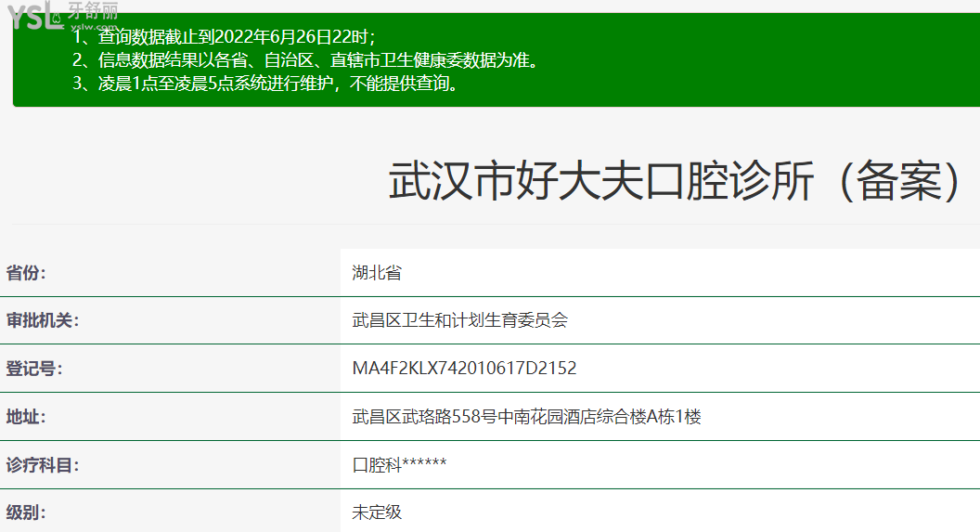Select the address 武昌区武珞路558号中南花园酒店综合楼A栋1楼
The width and height of the screenshot is (980, 532).
(526, 416)
